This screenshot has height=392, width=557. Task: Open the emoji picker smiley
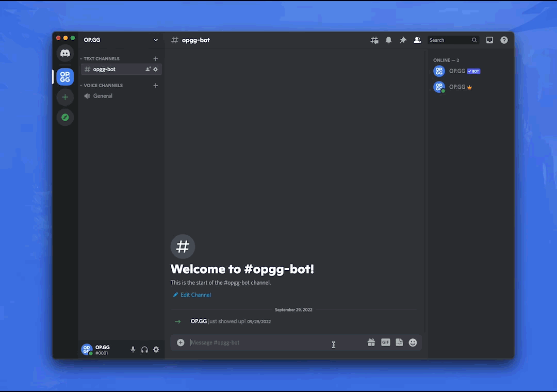pyautogui.click(x=413, y=342)
